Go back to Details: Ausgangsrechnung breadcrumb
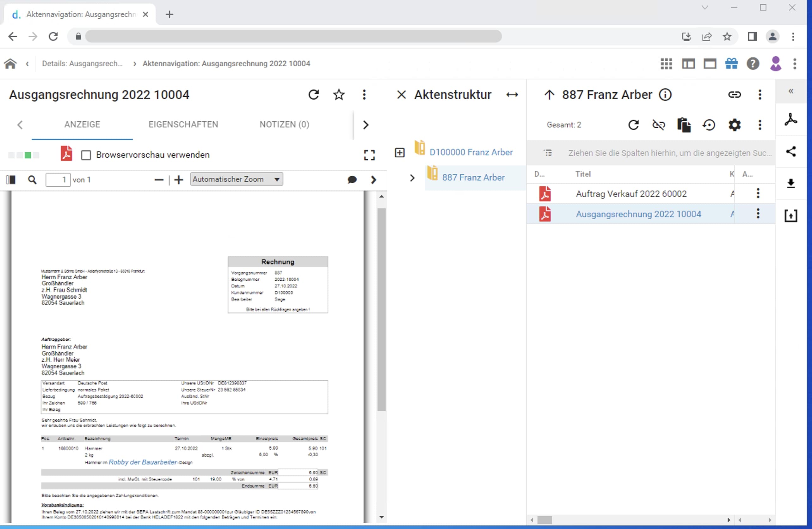Screen dimensions: 812x529 (82, 64)
